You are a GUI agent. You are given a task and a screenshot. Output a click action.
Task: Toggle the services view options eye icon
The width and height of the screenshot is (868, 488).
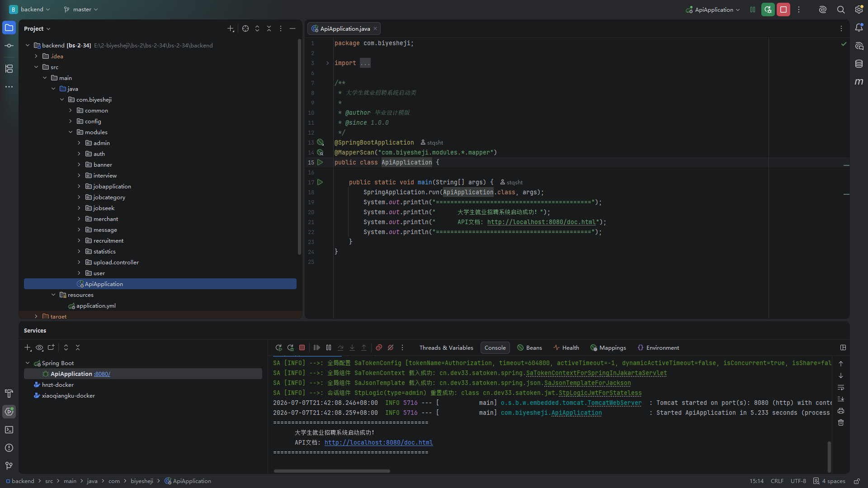point(39,347)
